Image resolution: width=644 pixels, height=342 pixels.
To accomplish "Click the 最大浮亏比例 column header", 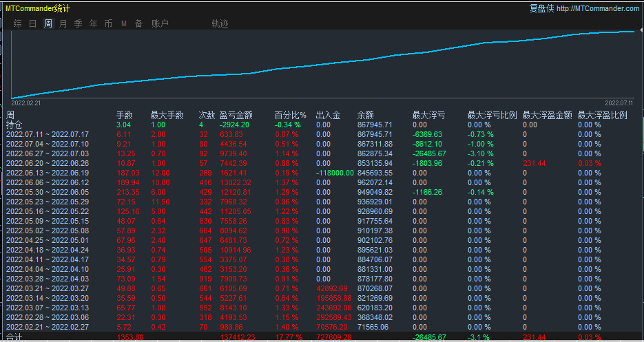I will pos(490,115).
